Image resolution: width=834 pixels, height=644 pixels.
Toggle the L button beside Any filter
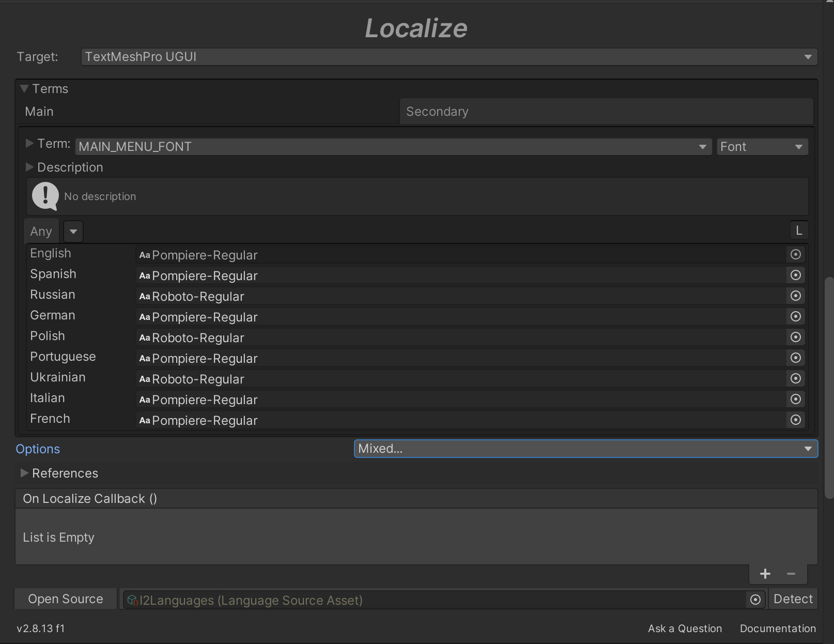click(x=799, y=231)
